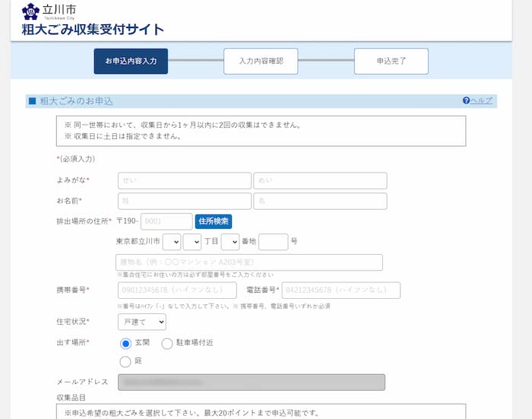The image size is (532, 419).
Task: Focus the お名前 姓 input field
Action: pos(184,201)
